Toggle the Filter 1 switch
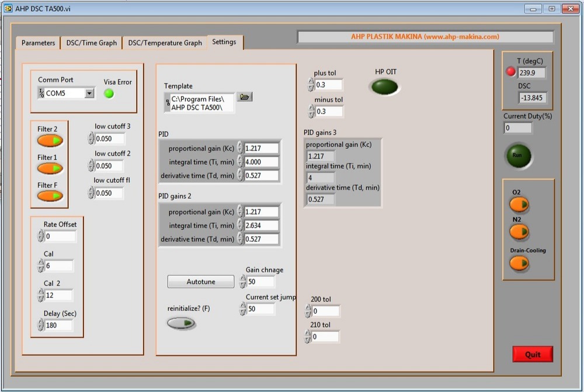Viewport: 584px width, 392px height. click(50, 168)
